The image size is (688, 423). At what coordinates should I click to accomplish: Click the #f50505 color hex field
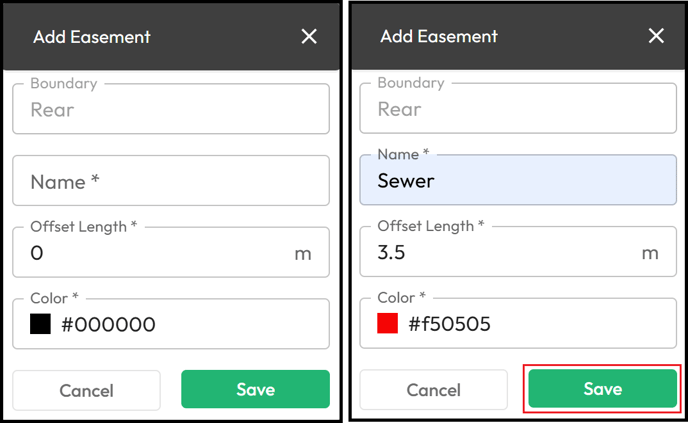coord(518,323)
